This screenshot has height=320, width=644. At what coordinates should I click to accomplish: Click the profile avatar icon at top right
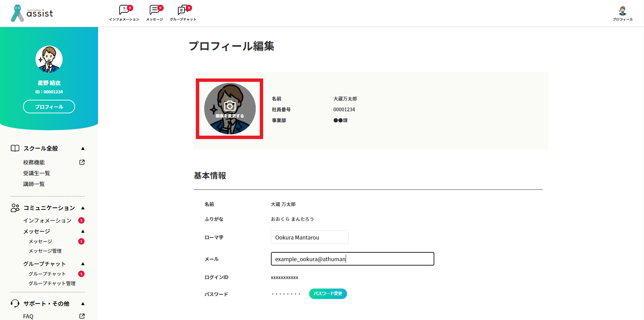(622, 11)
